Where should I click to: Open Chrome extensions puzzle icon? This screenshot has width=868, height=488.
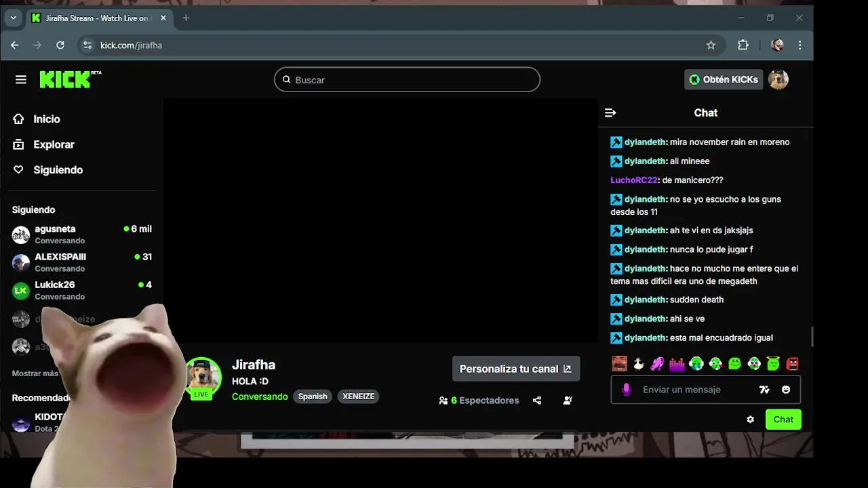743,45
